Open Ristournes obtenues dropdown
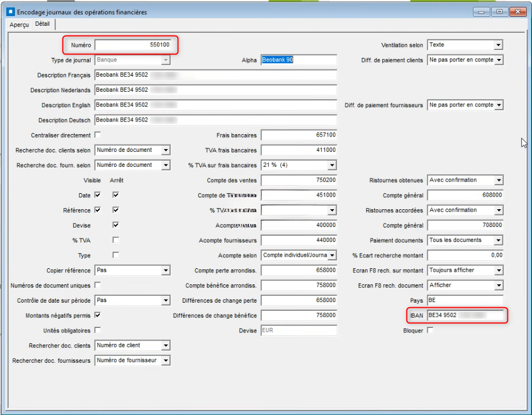 tap(498, 180)
